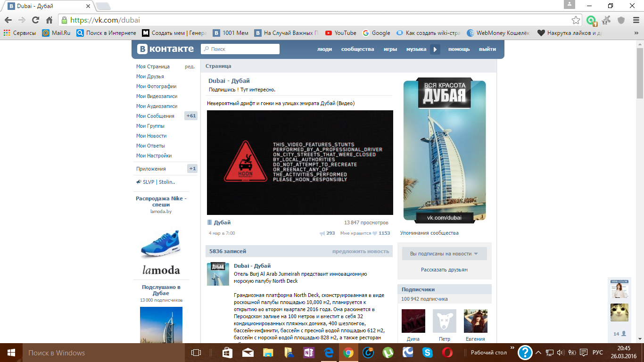
Task: Open OneNote from the taskbar
Action: coord(309,353)
